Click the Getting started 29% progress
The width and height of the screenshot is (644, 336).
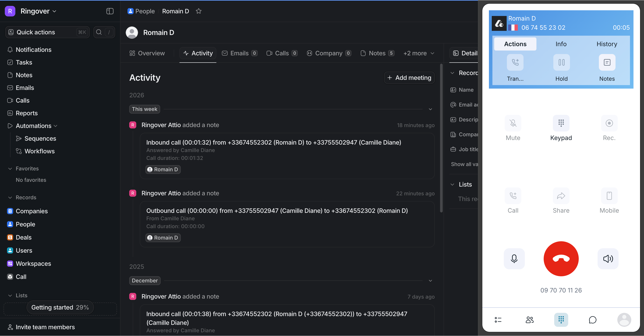[60, 307]
